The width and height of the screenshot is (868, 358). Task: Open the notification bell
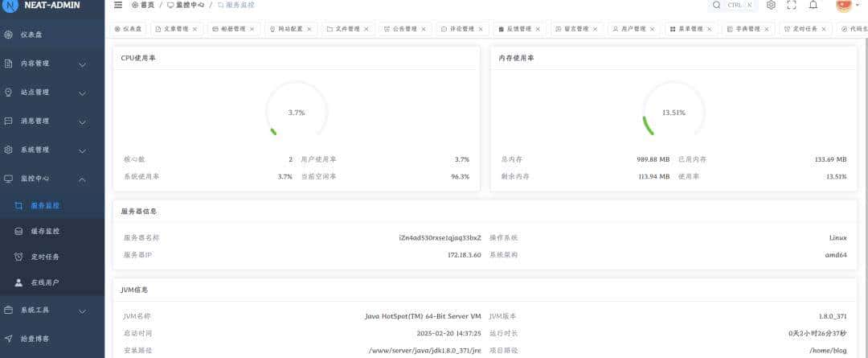(x=813, y=5)
